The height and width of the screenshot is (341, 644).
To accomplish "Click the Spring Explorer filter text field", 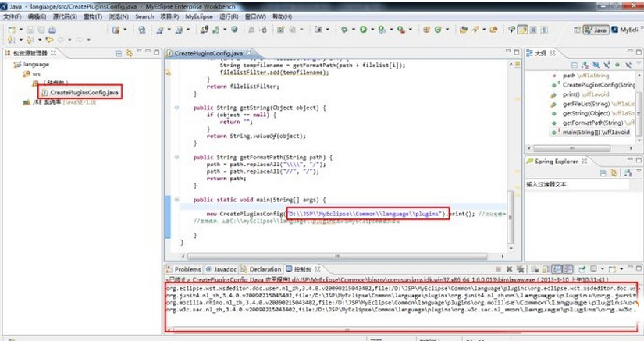I will 578,185.
